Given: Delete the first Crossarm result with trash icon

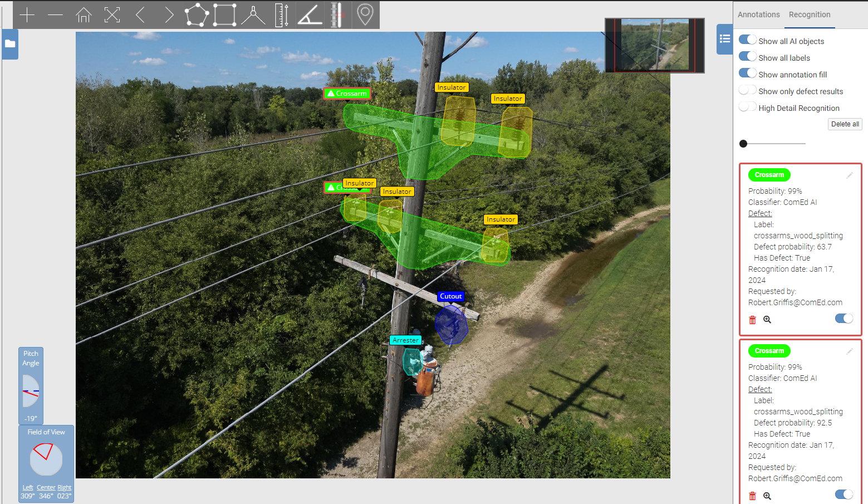Looking at the screenshot, I should click(x=752, y=320).
